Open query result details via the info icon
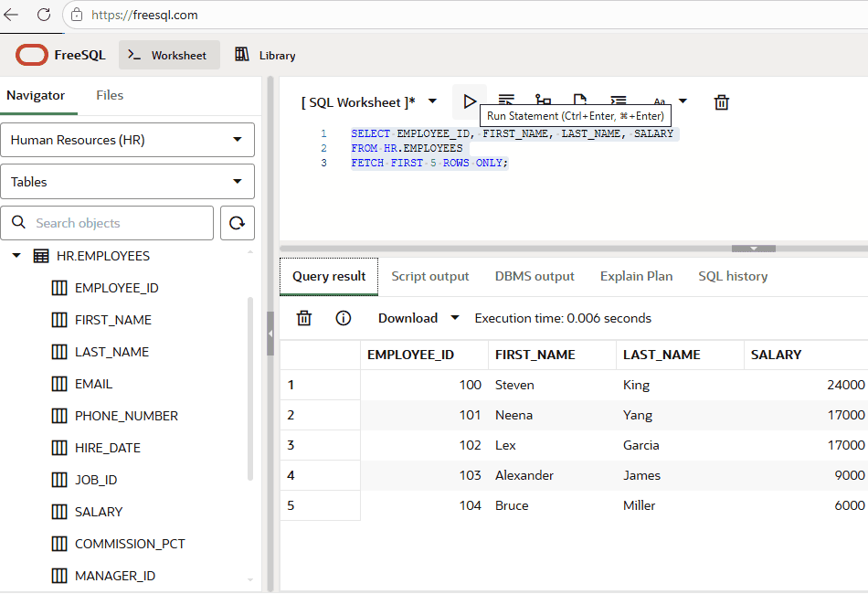 pos(343,318)
